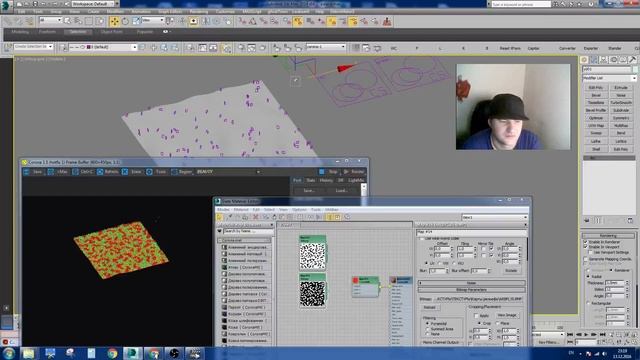Open the Rendering menu in the menu bar
The height and width of the screenshot is (360, 640).
click(x=199, y=12)
